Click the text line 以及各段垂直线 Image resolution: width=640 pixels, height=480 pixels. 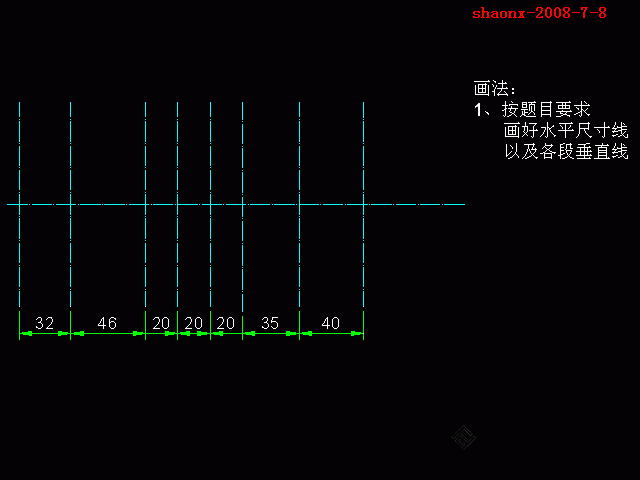[566, 151]
